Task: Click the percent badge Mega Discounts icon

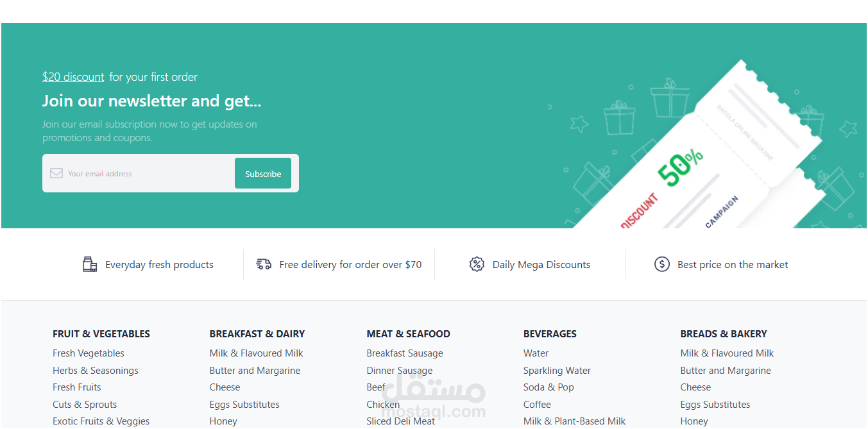Action: pos(477,264)
